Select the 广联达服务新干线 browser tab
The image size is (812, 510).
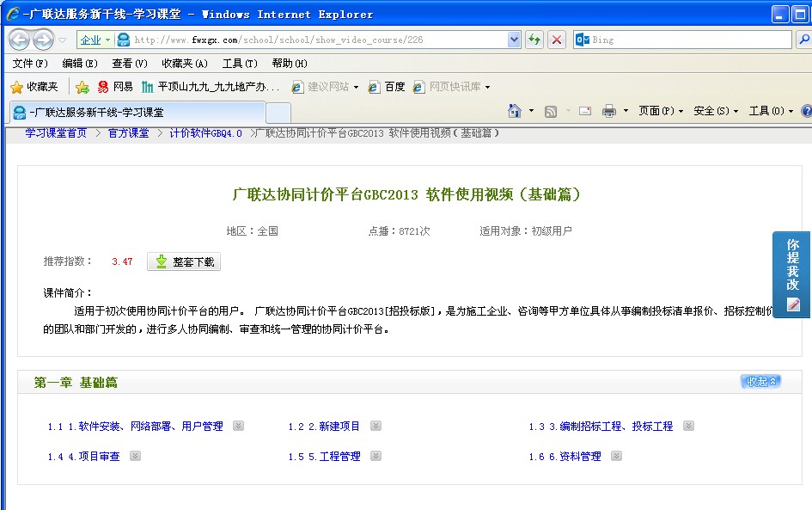137,112
